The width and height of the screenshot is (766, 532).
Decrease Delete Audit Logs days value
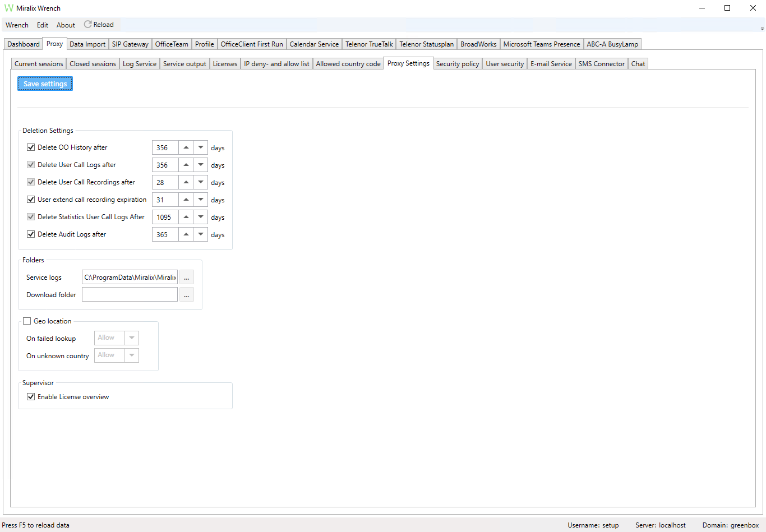tap(201, 234)
